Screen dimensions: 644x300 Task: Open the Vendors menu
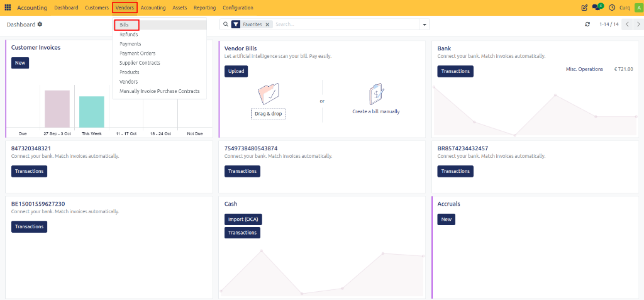tap(125, 8)
